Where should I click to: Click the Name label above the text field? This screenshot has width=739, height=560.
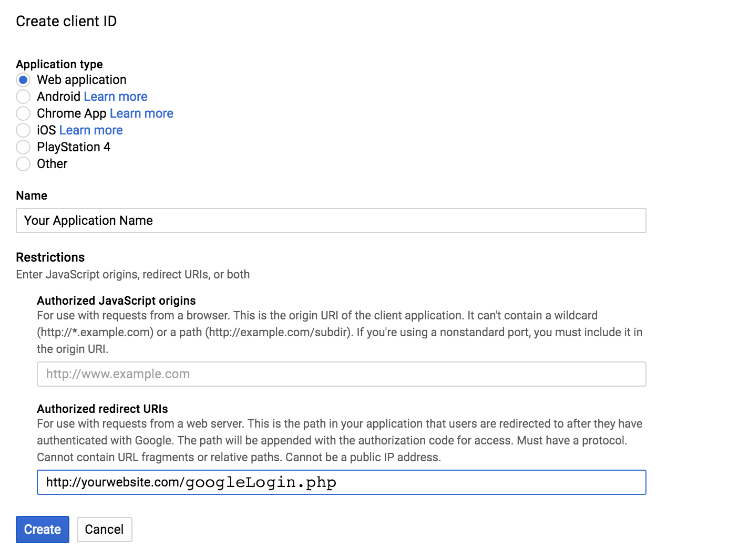pos(32,195)
